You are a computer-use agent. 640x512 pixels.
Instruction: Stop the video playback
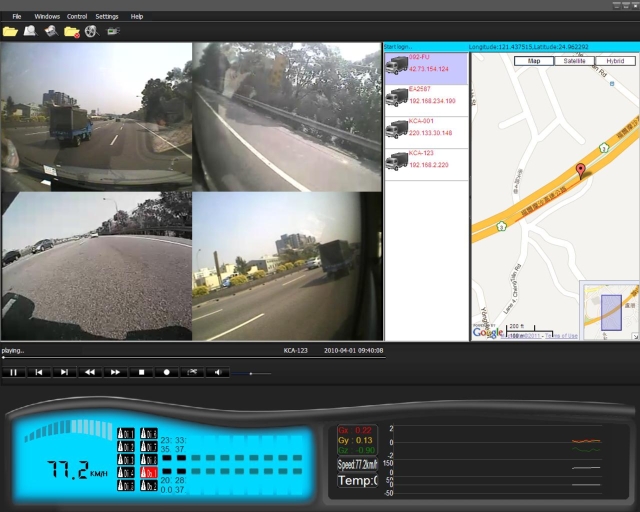[x=141, y=372]
